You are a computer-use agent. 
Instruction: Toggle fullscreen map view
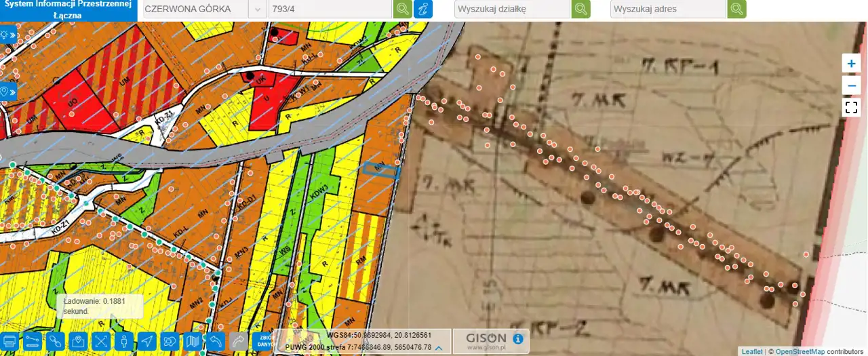pyautogui.click(x=851, y=107)
